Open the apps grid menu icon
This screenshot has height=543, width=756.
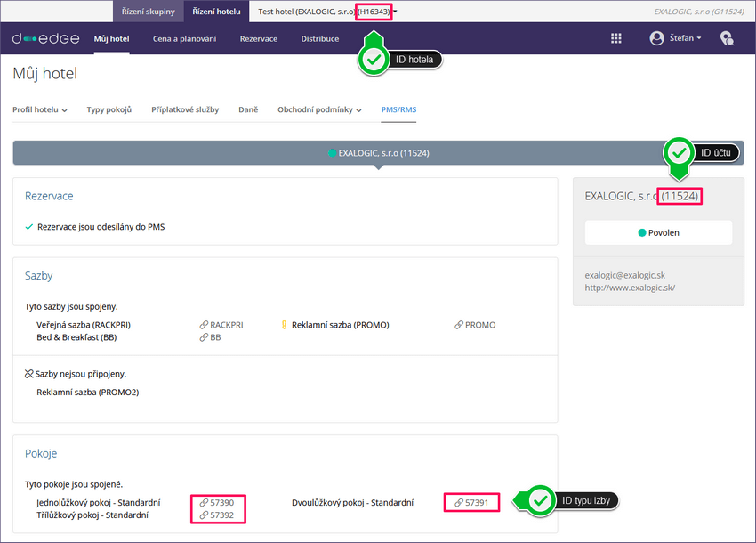coord(616,38)
